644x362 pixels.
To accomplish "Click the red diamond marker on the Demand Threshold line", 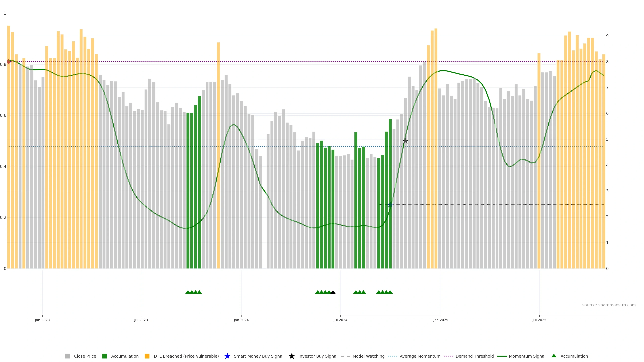I will pos(9,62).
